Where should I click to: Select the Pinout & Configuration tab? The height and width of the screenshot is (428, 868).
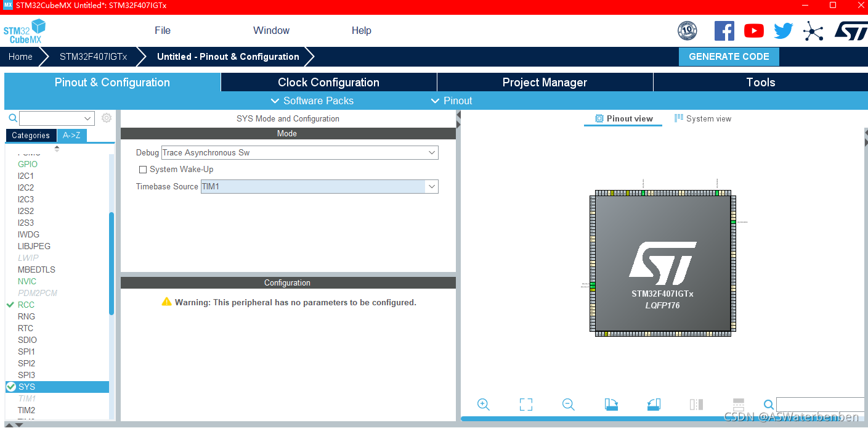tap(112, 82)
